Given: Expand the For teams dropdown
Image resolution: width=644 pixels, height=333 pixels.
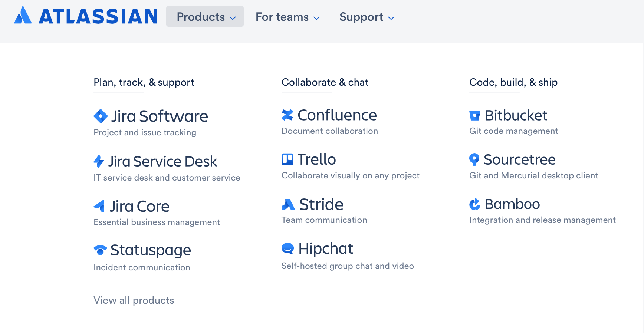Looking at the screenshot, I should [x=287, y=17].
